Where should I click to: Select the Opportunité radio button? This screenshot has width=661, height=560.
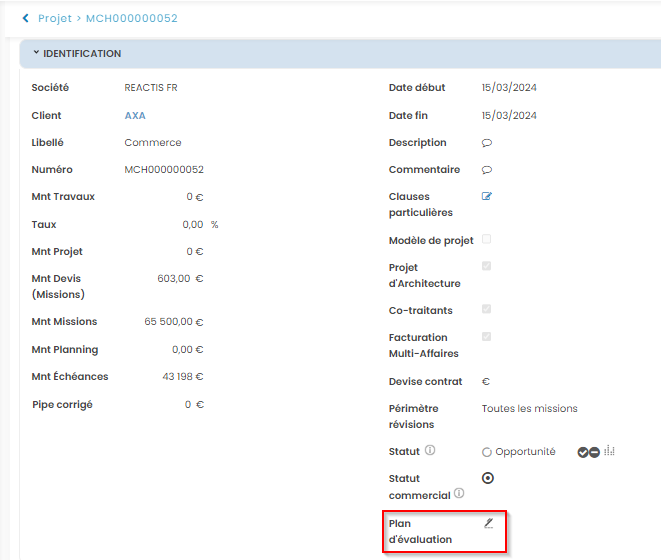point(487,452)
